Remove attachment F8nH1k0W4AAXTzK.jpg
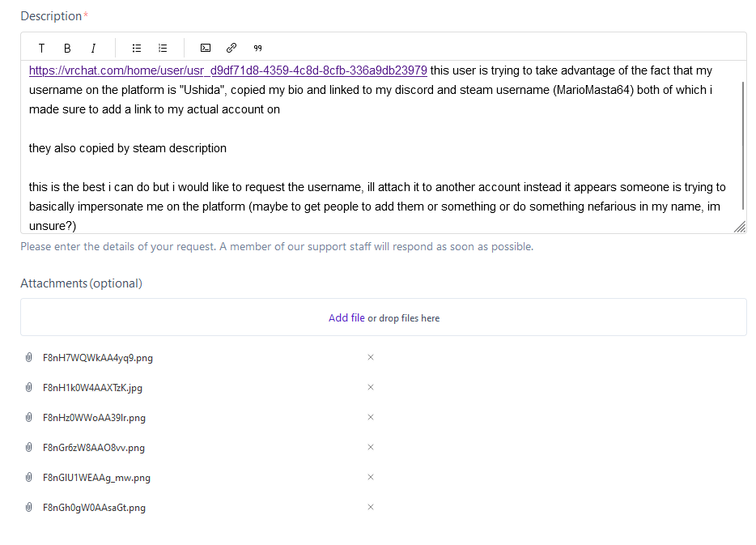Image resolution: width=756 pixels, height=545 pixels. [x=371, y=387]
